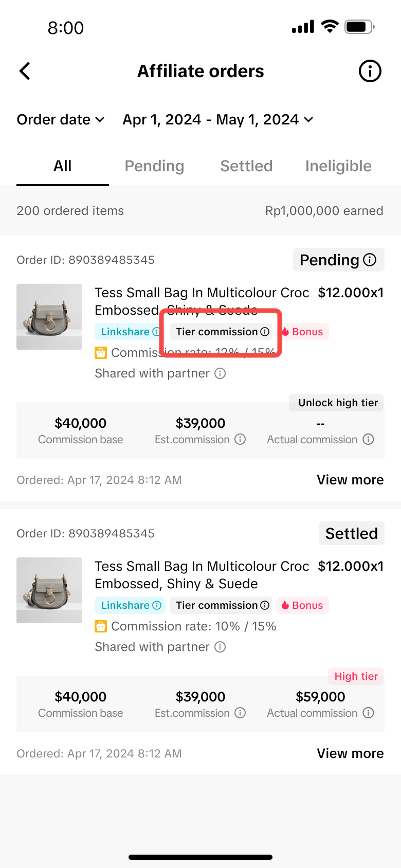Tap the back arrow icon
Viewport: 401px width, 868px height.
25,71
